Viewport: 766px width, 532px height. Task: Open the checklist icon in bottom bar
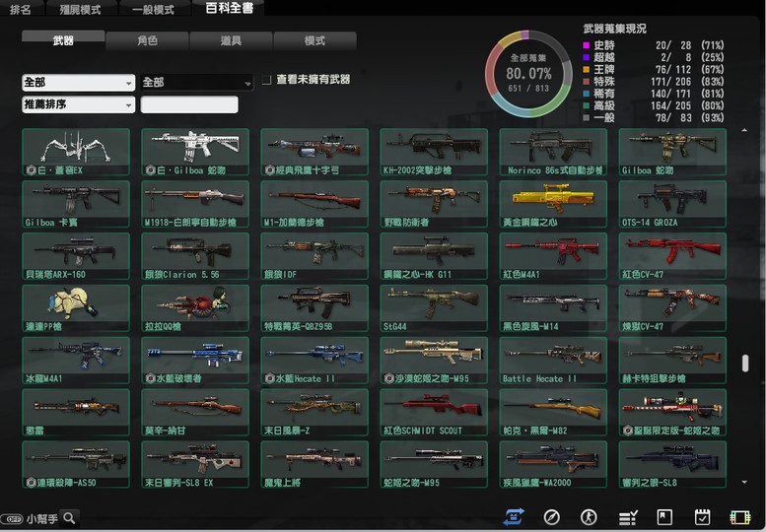(x=628, y=517)
